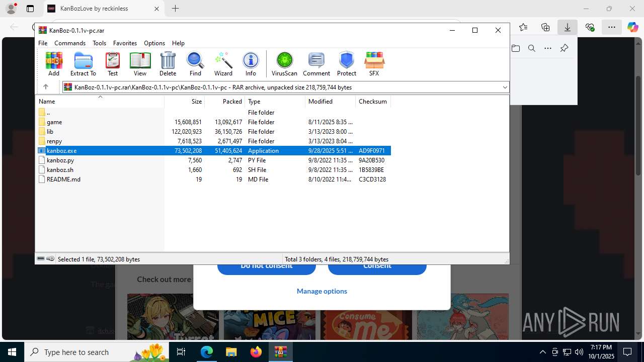
Task: Click the View file icon
Action: pyautogui.click(x=140, y=64)
